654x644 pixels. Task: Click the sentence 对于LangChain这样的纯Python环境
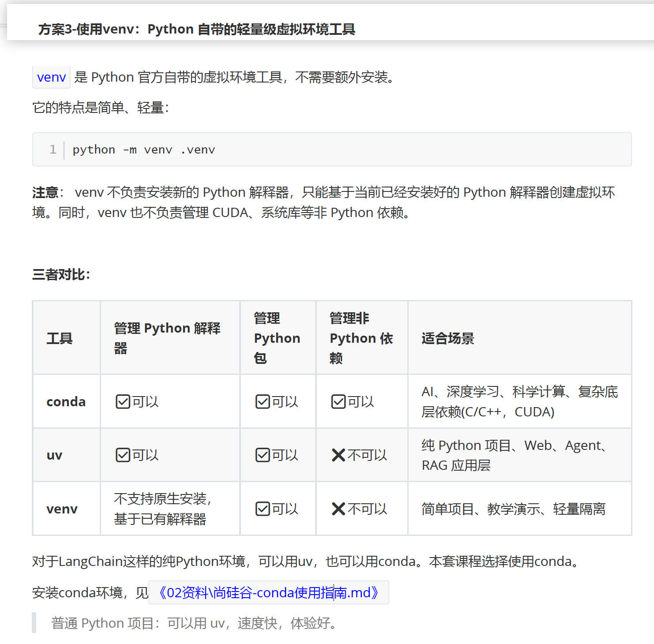click(305, 561)
